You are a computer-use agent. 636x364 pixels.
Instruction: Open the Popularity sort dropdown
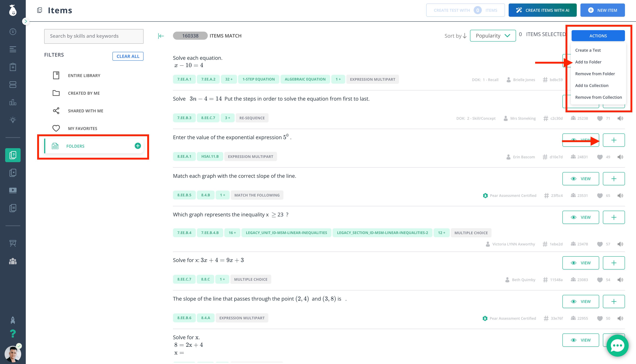[x=493, y=36]
